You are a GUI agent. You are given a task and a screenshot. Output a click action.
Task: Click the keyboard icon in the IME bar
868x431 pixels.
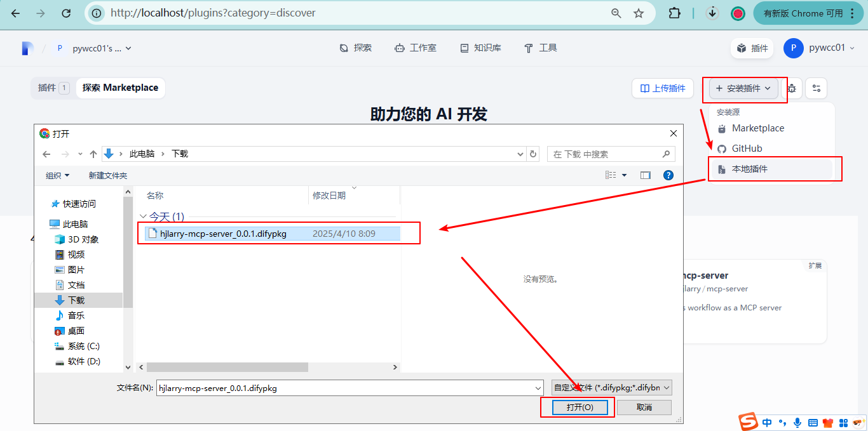coord(813,422)
